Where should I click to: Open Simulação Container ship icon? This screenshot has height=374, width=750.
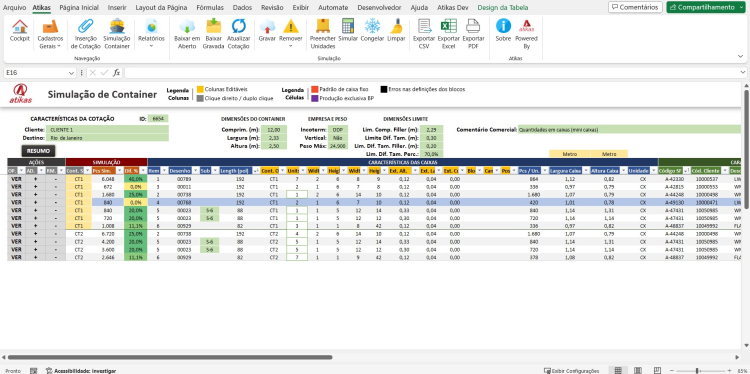[x=117, y=26]
